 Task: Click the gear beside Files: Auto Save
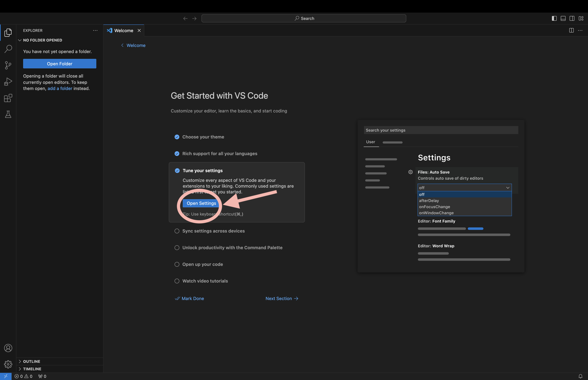411,172
